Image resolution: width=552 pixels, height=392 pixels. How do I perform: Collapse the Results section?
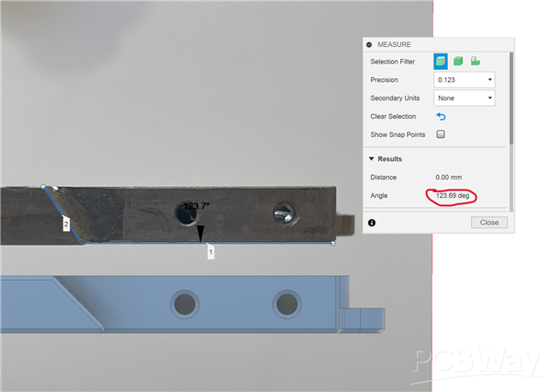(x=372, y=159)
